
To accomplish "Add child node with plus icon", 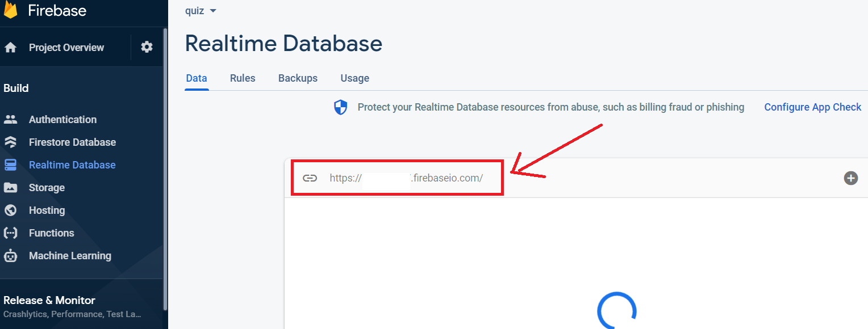I will [850, 178].
